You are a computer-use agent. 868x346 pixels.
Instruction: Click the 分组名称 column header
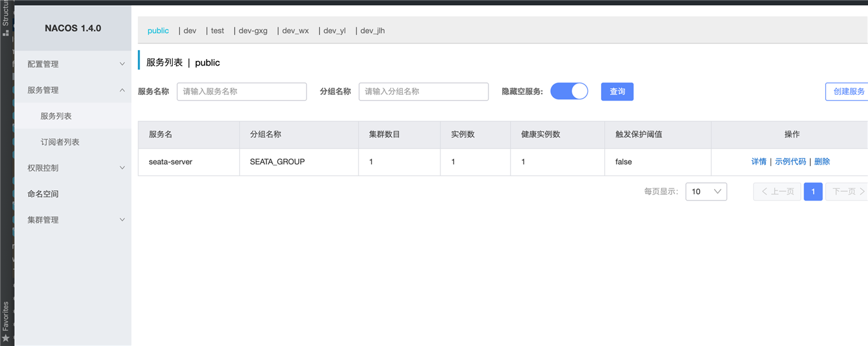coord(299,134)
